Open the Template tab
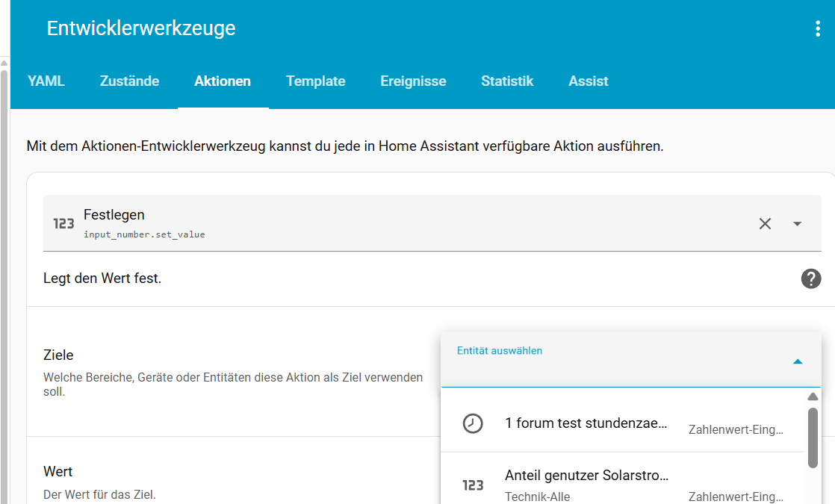835x504 pixels. point(315,81)
